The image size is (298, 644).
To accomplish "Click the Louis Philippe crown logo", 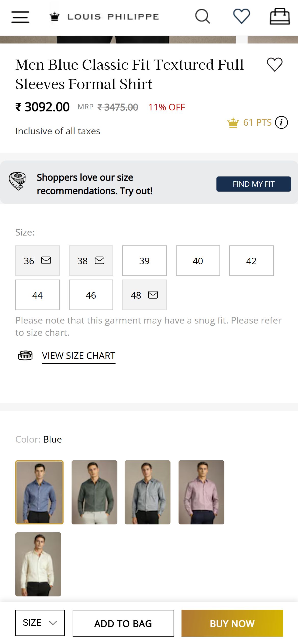I will tap(54, 17).
